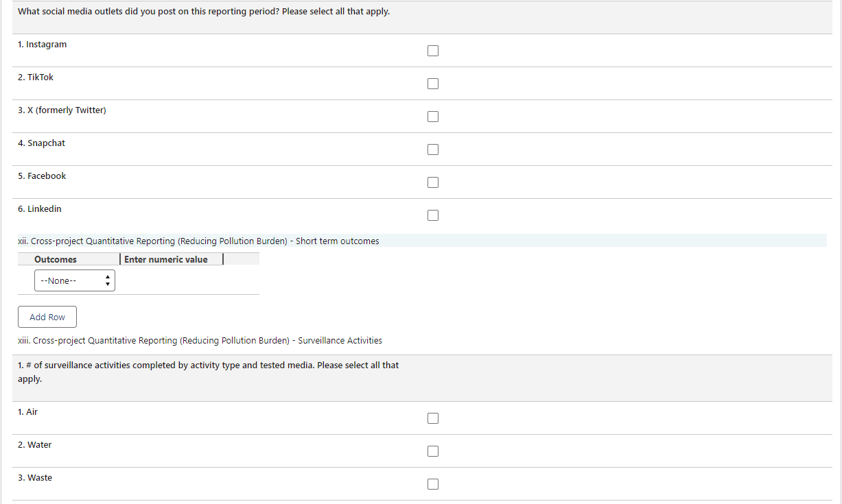This screenshot has height=504, width=842.
Task: Click the Short term outcomes section heading
Action: pyautogui.click(x=198, y=241)
